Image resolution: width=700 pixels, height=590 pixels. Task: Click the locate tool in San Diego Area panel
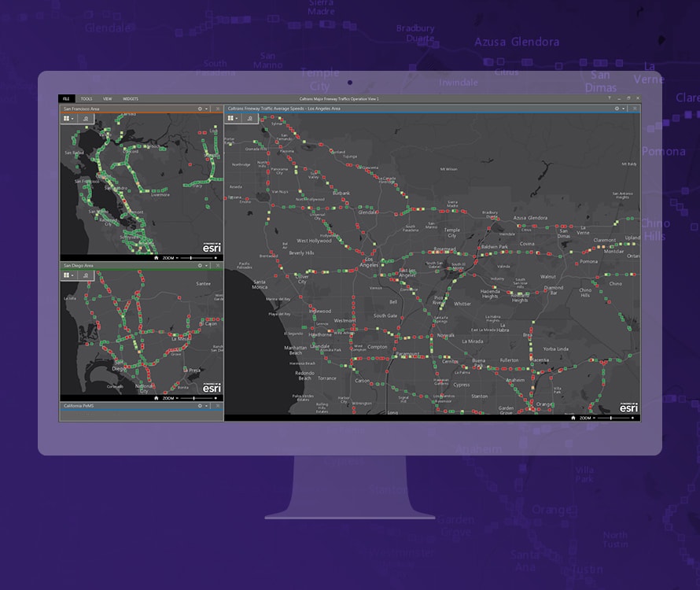pos(87,275)
